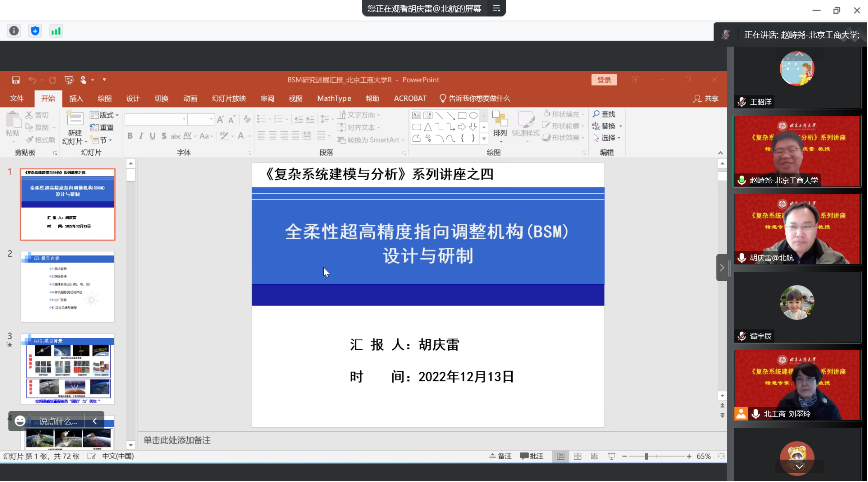Toggle Bold formatting in the Font group
Screen dimensions: 868x482
[130, 136]
